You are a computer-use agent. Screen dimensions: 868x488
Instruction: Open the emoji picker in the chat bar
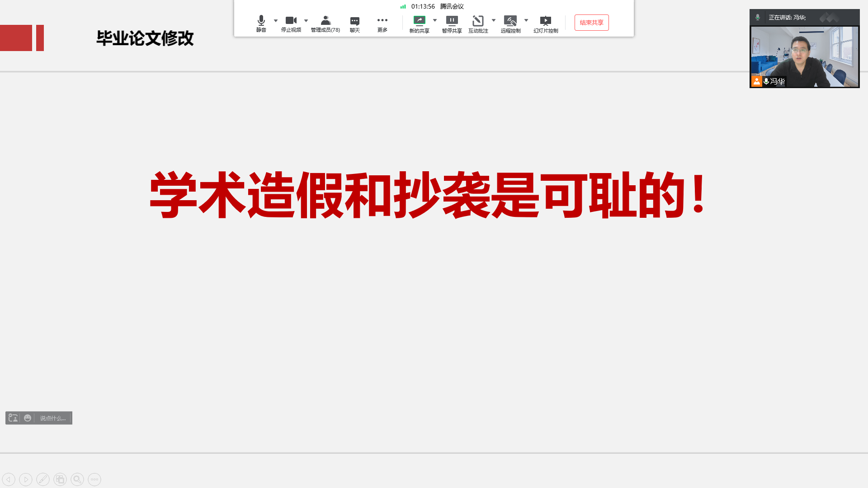point(28,418)
